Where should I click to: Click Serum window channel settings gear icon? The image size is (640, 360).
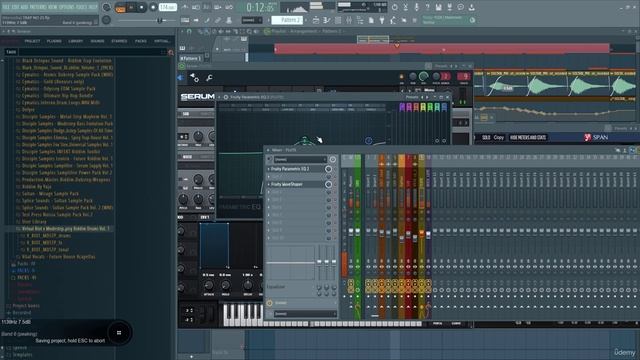195,78
